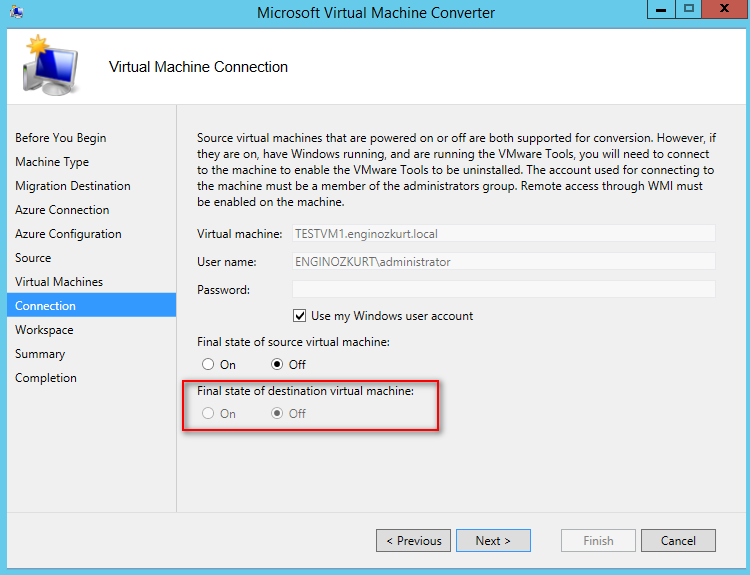Click the Virtual machine name field

504,233
